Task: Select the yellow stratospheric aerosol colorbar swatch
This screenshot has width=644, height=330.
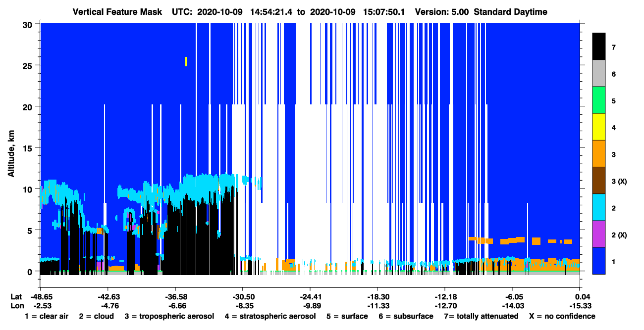Action: click(599, 127)
